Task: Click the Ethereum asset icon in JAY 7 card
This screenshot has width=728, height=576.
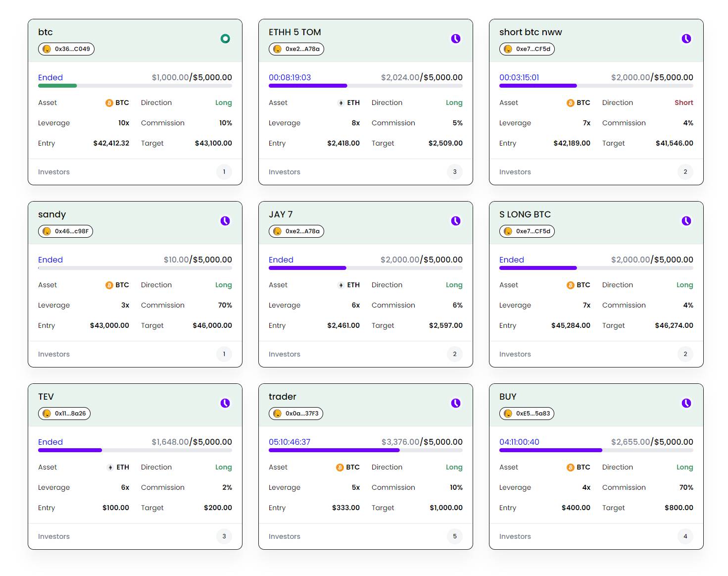Action: pos(341,285)
